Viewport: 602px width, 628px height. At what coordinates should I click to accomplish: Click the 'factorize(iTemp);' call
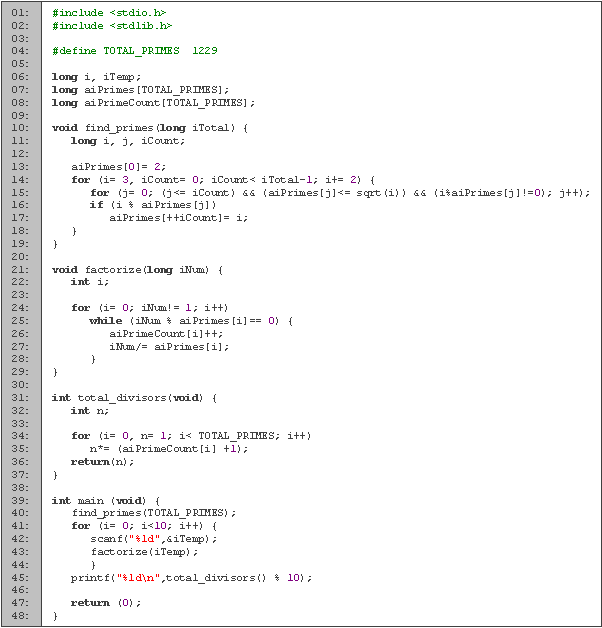[144, 552]
